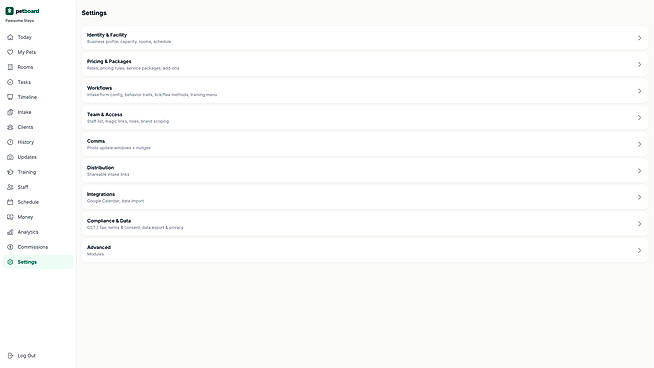
Task: Click the Timeline monitor icon
Action: pos(10,97)
